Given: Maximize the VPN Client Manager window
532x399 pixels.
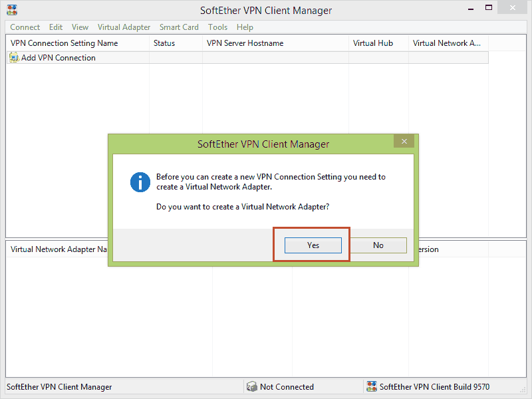Looking at the screenshot, I should (489, 8).
